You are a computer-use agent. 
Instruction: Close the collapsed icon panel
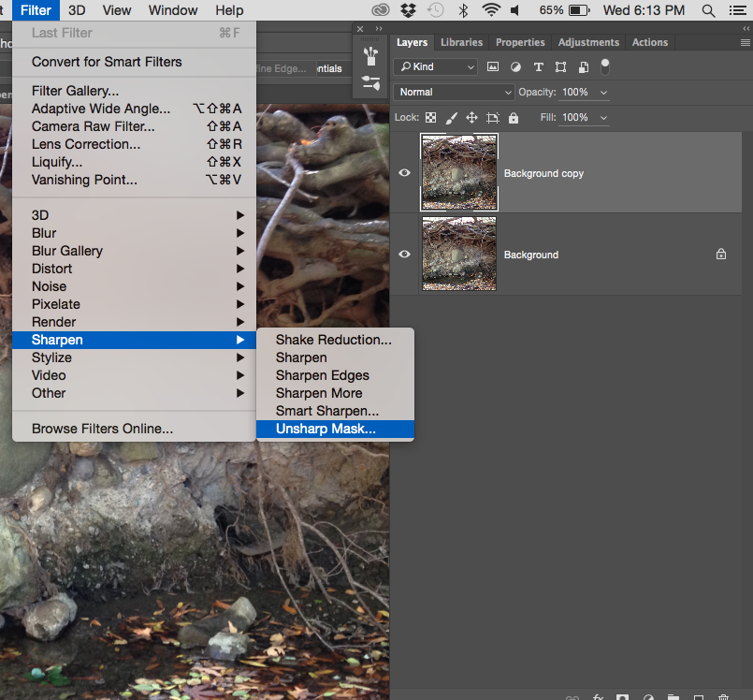coord(360,29)
